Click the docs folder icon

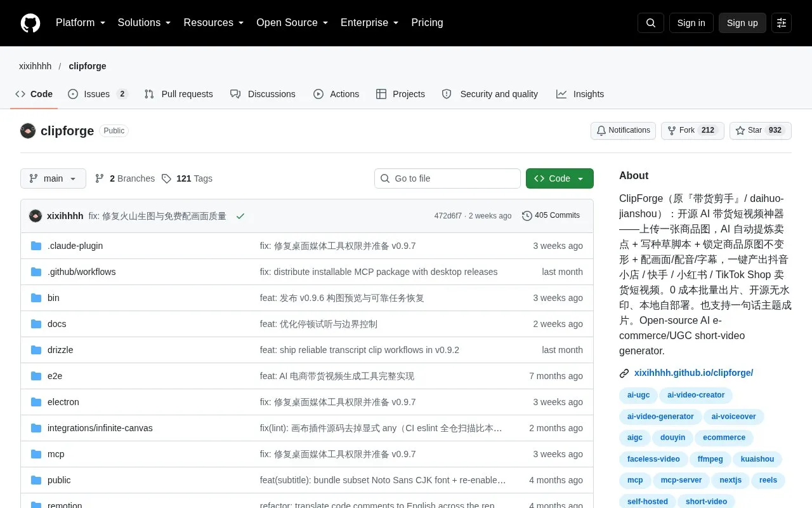pyautogui.click(x=36, y=324)
